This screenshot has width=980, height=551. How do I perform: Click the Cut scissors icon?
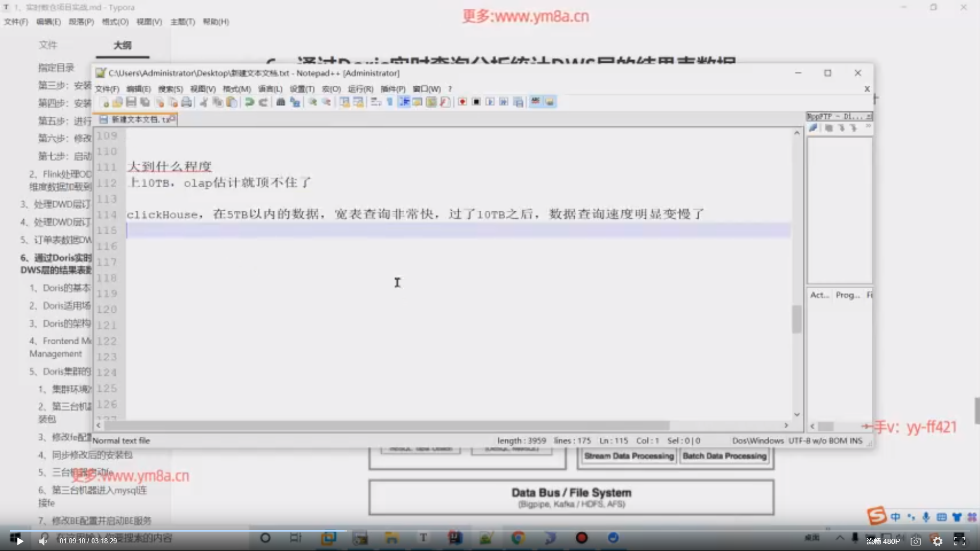204,102
